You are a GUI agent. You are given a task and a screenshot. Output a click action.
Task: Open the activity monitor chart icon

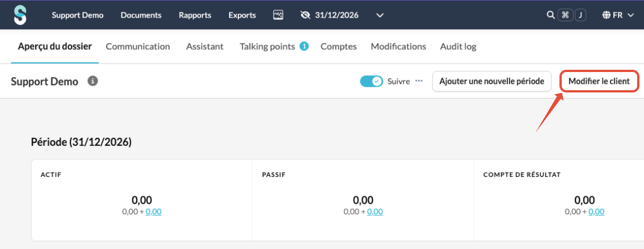(x=277, y=15)
